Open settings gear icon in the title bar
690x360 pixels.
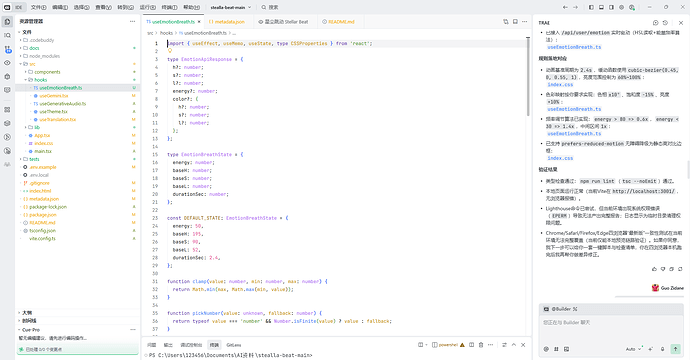(x=621, y=7)
